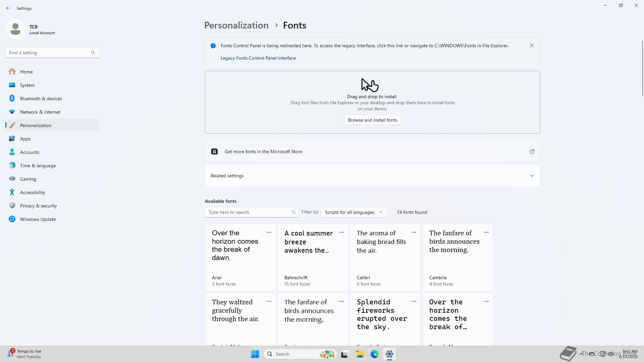Navigate to Personalization breadcrumb
Viewport: 644px width, 362px height.
point(236,25)
